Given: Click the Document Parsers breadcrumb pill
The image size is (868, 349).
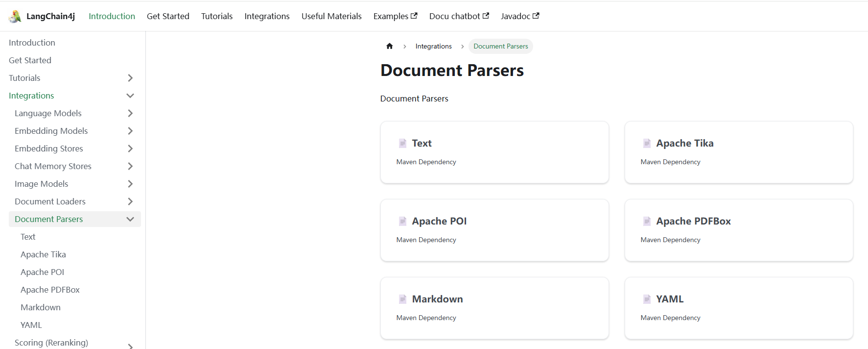Looking at the screenshot, I should (500, 46).
